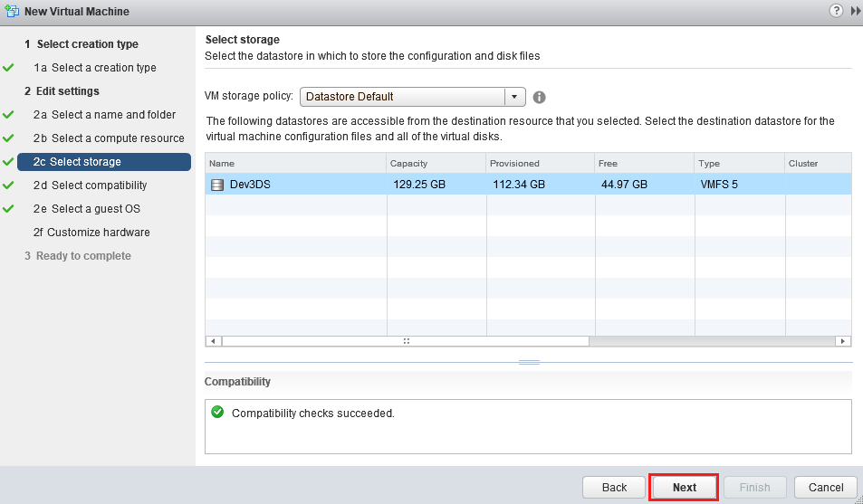Click the checkmark beside Select a guest OS
The image size is (863, 504).
8,208
